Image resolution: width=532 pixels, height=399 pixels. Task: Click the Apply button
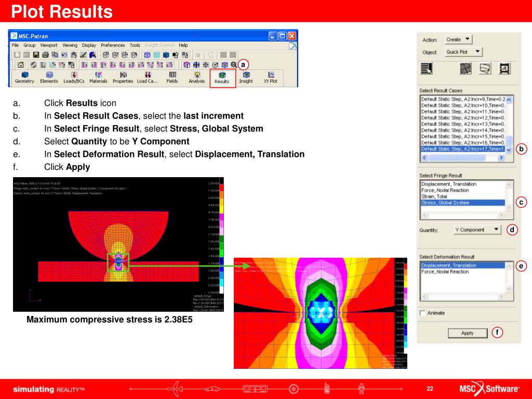coord(468,333)
